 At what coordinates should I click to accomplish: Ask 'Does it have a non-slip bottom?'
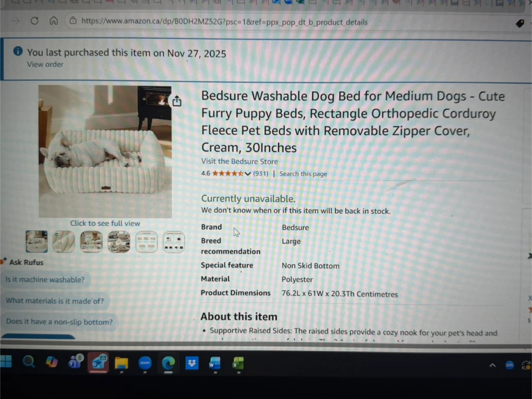coord(59,322)
